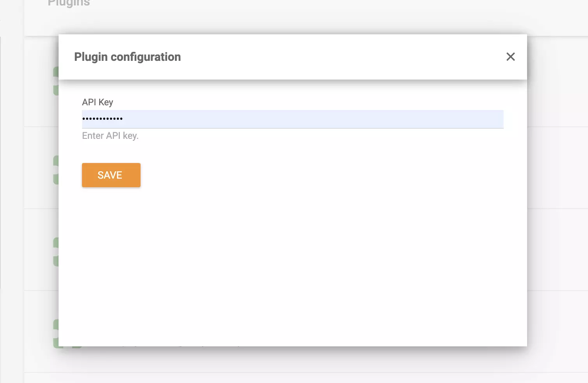Viewport: 588px width, 383px height.
Task: Activate the highlighted key input area
Action: click(x=293, y=119)
